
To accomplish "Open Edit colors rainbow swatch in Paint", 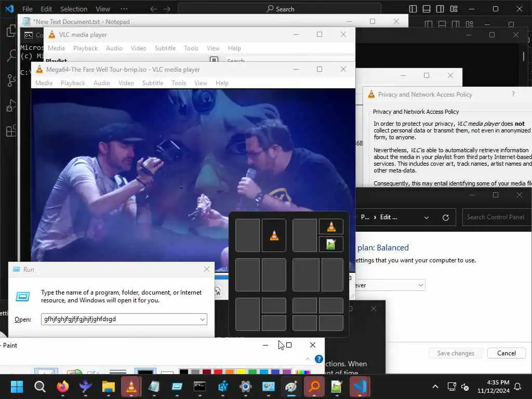I will click(303, 372).
